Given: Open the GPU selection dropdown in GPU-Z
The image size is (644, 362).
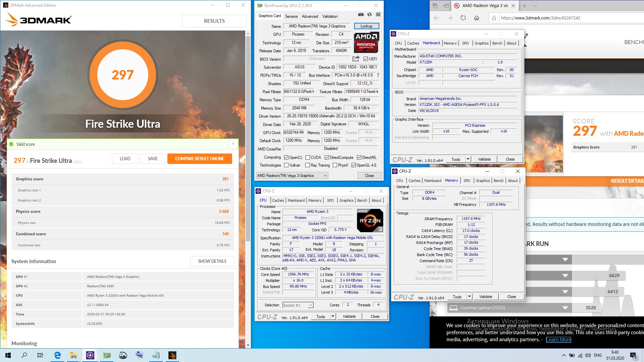Looking at the screenshot, I should 292,176.
